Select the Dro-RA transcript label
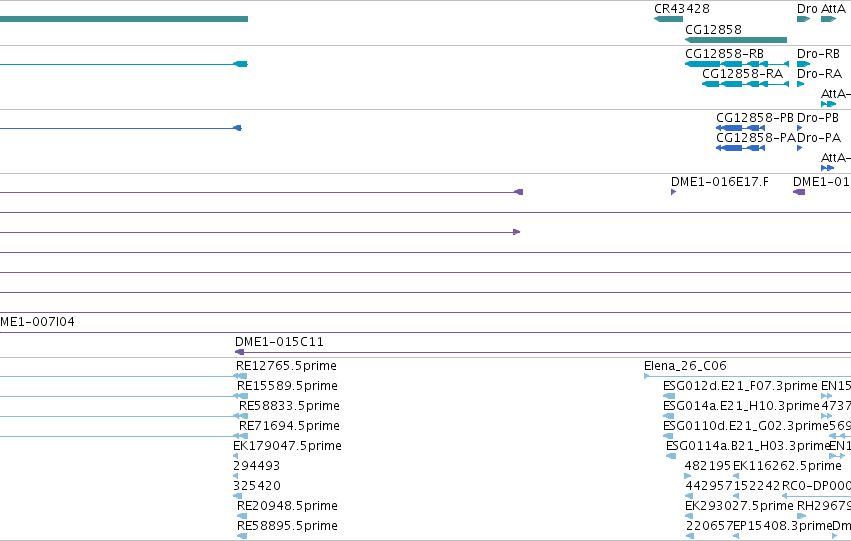This screenshot has height=541, width=851. coord(819,74)
